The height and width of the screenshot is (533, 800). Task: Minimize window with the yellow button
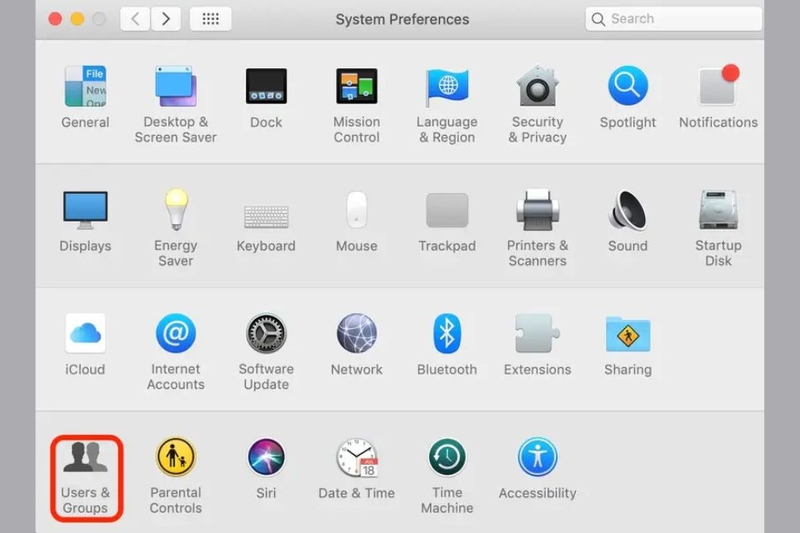tap(78, 19)
